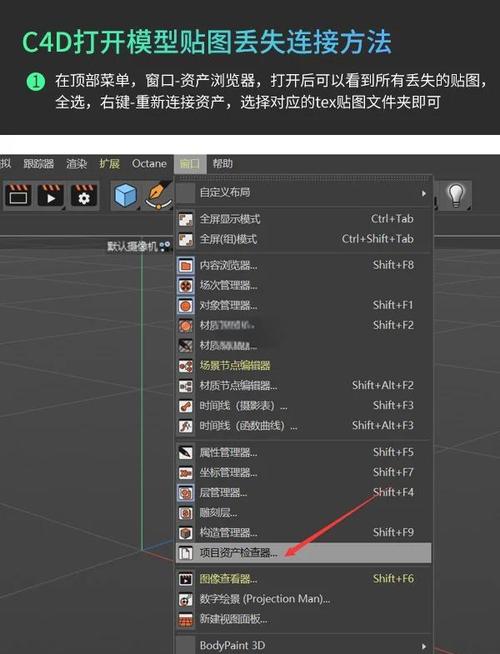Open 雕刻层... from the menu
This screenshot has width=500, height=654.
[x=303, y=513]
